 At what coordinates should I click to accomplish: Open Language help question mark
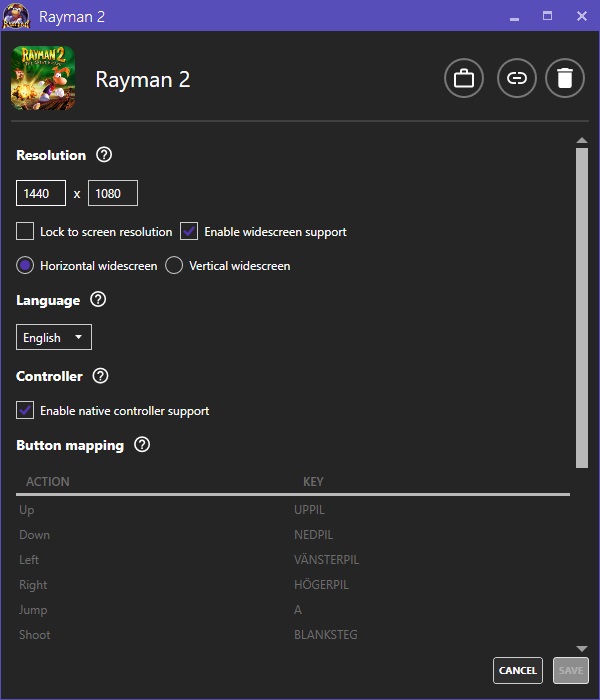tap(98, 300)
